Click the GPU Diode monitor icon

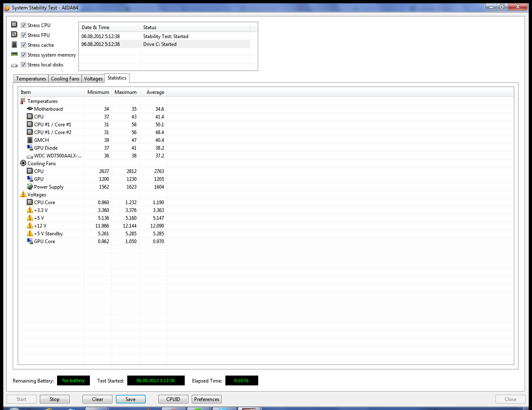click(x=30, y=148)
